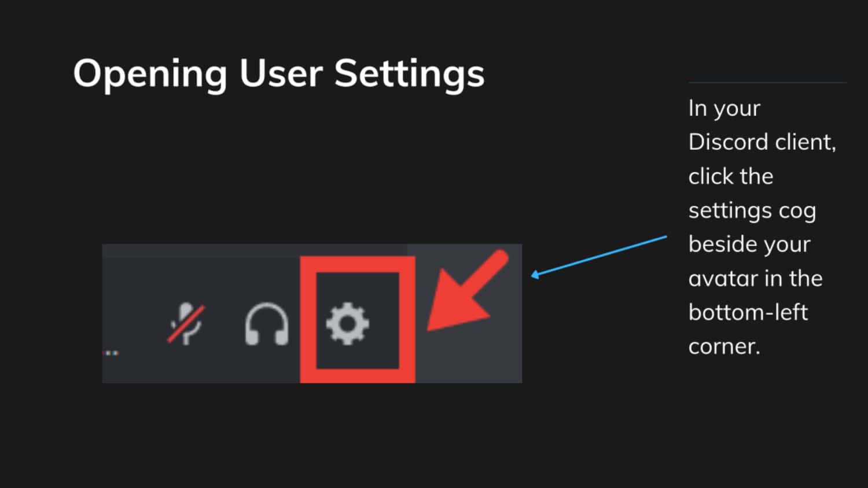Click the word "Opening" in the title
The width and height of the screenshot is (868, 488).
150,74
